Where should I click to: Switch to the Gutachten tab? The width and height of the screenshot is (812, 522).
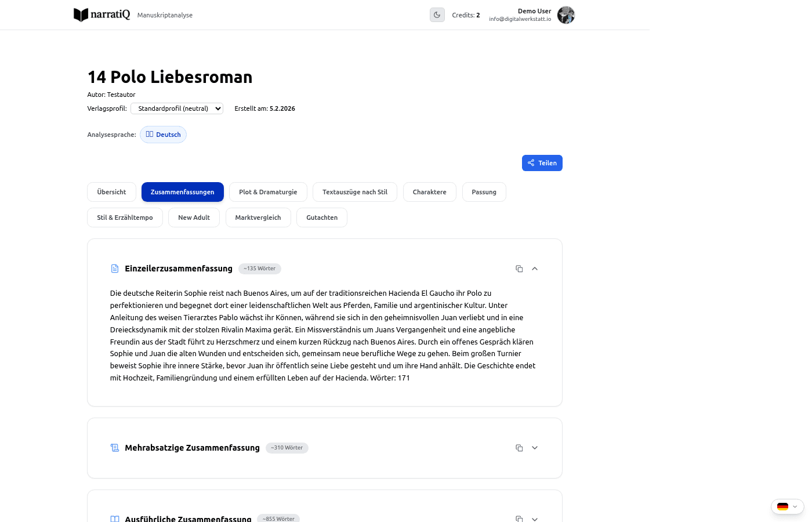pyautogui.click(x=321, y=217)
